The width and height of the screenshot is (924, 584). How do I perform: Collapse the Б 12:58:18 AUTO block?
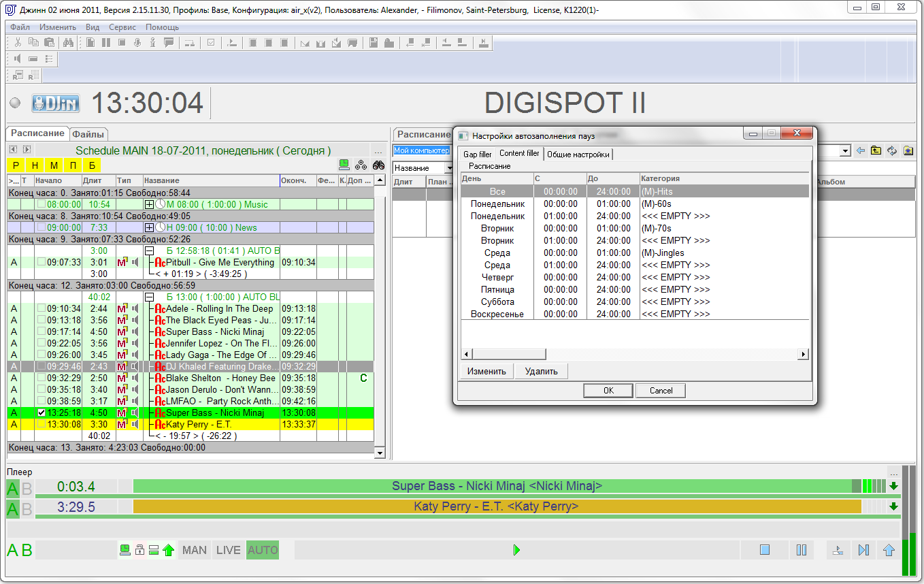click(x=149, y=250)
